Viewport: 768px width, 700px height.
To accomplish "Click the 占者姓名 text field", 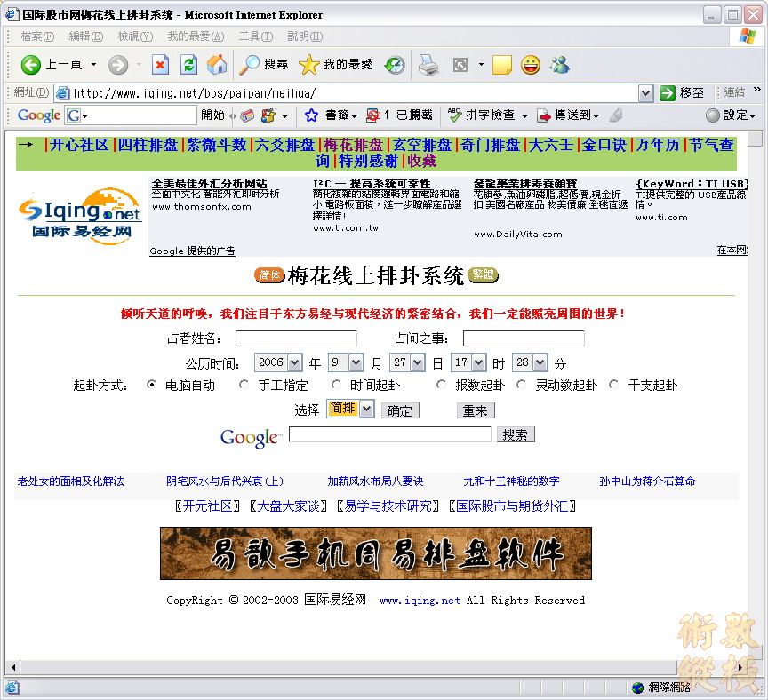I will pos(296,338).
